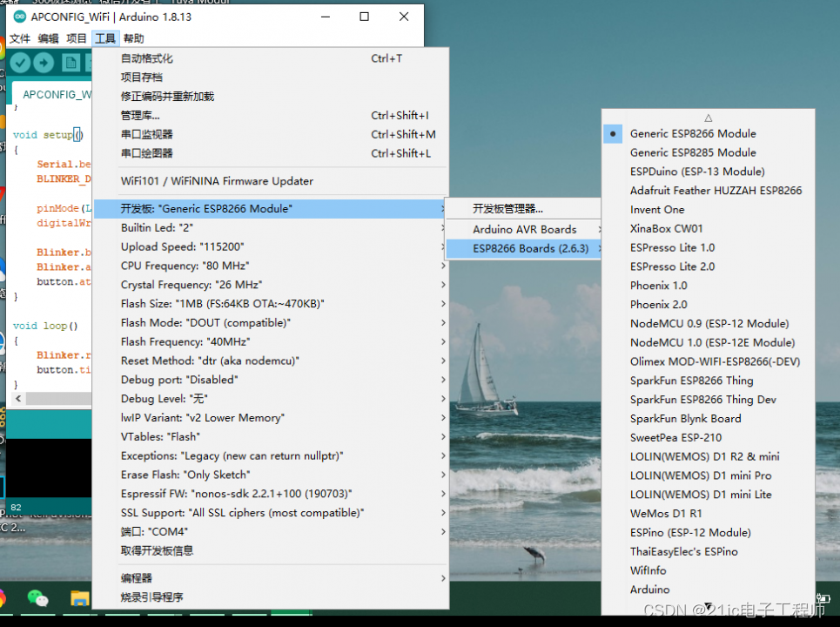Click the Verify checkmark toolbar icon
This screenshot has height=627, width=840.
20,63
